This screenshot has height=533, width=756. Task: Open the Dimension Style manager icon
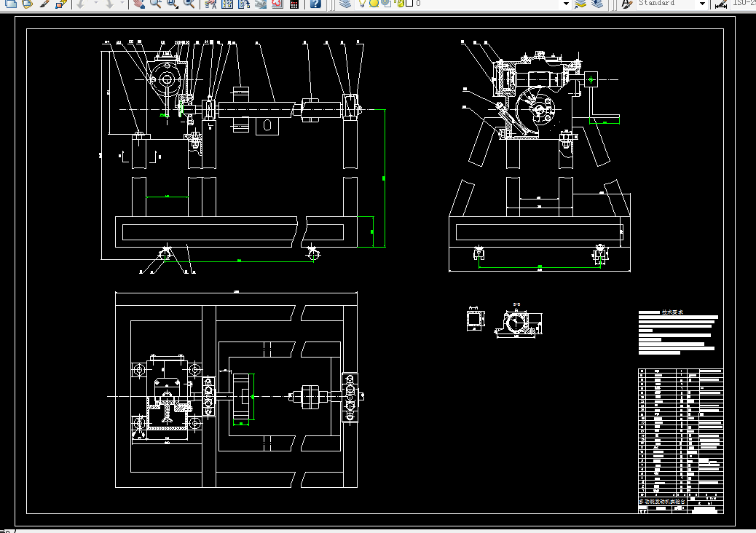point(721,4)
